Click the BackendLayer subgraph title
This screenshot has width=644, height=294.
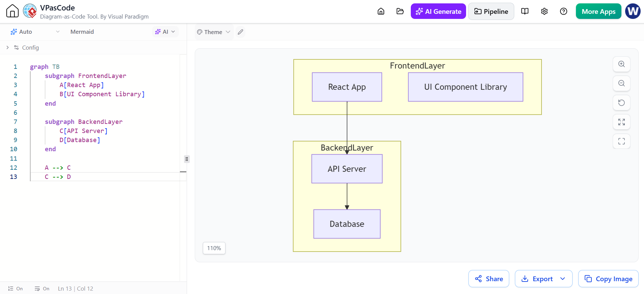347,148
